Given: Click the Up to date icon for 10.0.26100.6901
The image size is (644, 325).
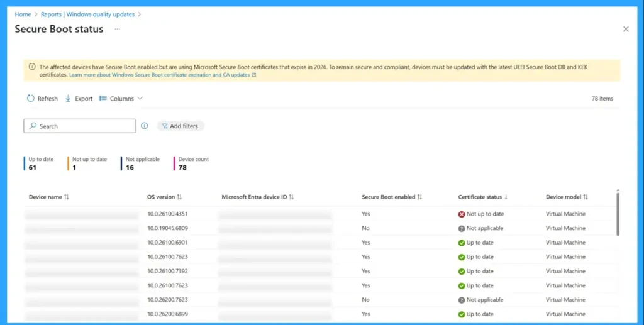Looking at the screenshot, I should tap(462, 243).
